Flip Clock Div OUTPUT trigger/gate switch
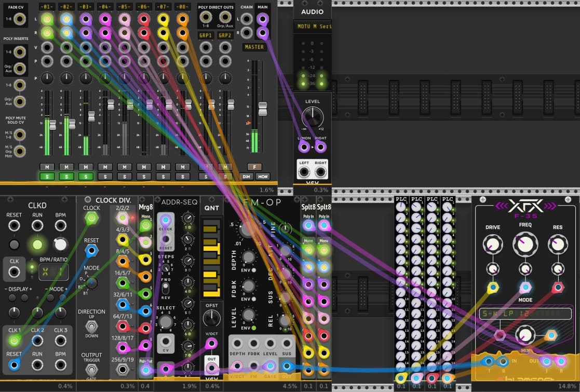This screenshot has height=392, width=580. (91, 370)
